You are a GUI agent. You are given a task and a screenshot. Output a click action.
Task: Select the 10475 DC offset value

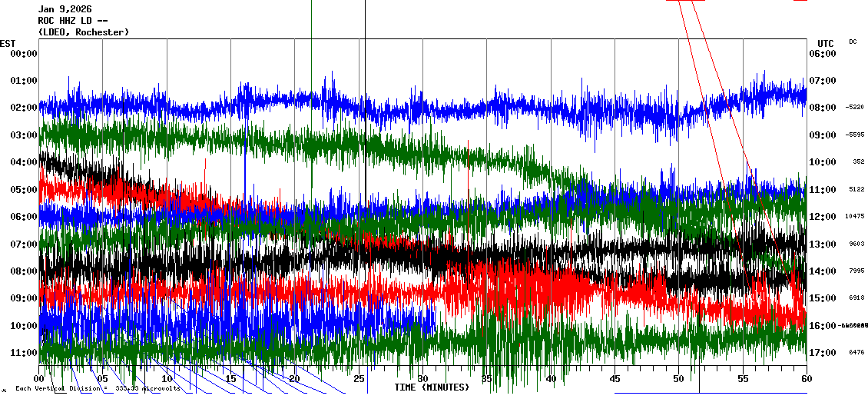coord(855,217)
